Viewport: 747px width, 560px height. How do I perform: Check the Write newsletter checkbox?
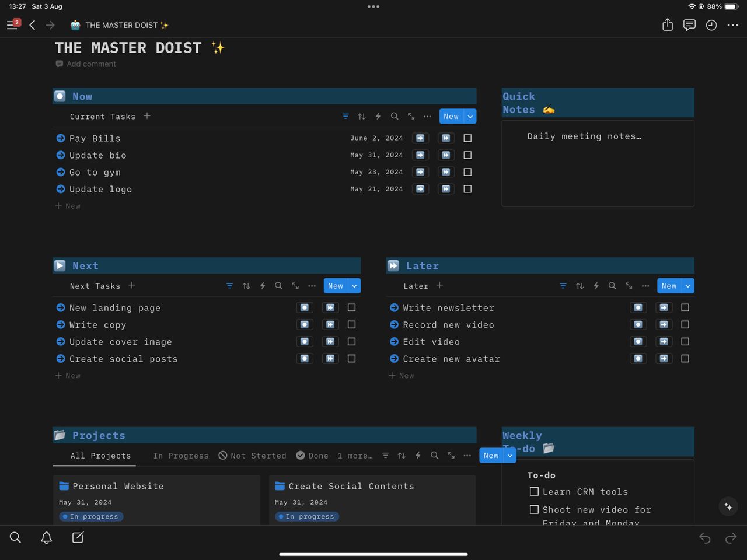(x=685, y=307)
